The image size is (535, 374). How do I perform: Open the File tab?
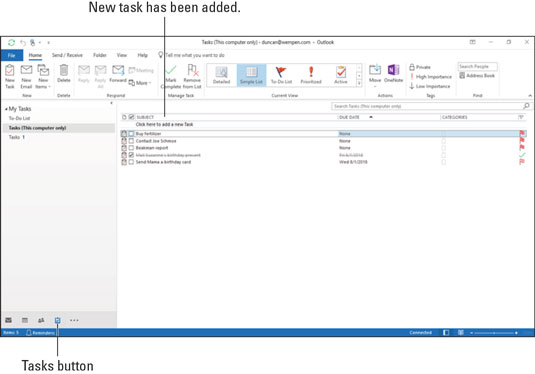click(x=12, y=55)
